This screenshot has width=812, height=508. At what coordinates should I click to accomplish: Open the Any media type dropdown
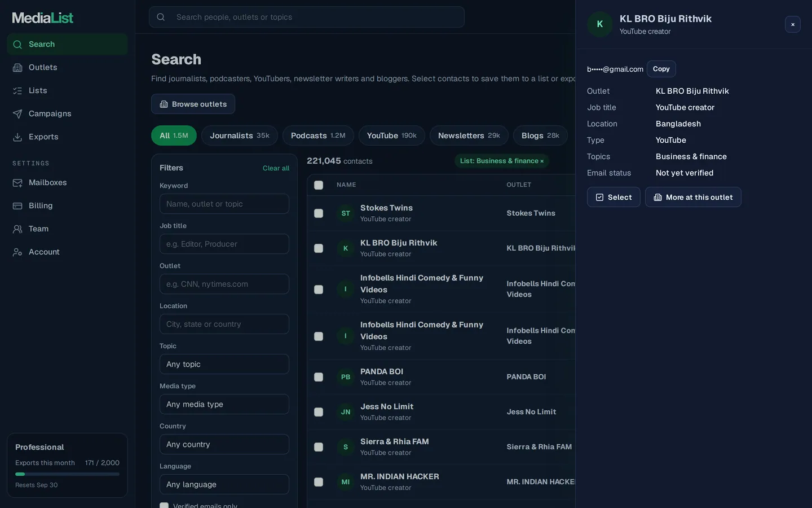[x=224, y=404]
